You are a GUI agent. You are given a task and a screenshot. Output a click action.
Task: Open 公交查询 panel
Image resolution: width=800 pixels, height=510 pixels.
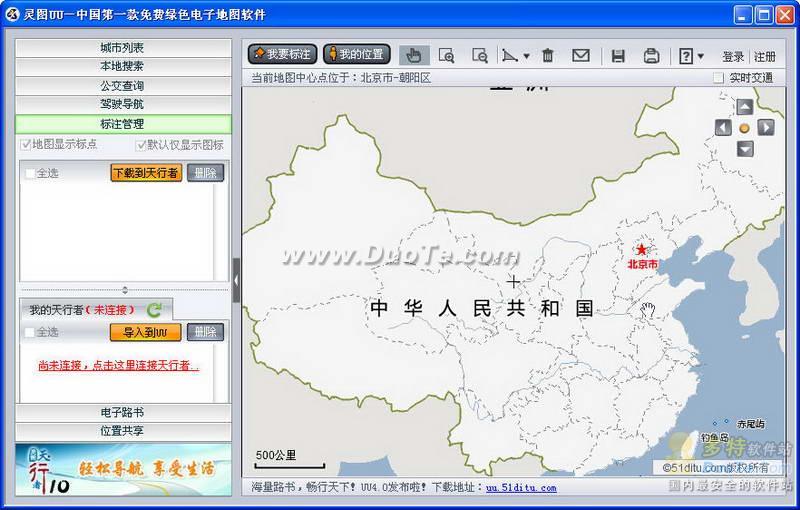(122, 86)
